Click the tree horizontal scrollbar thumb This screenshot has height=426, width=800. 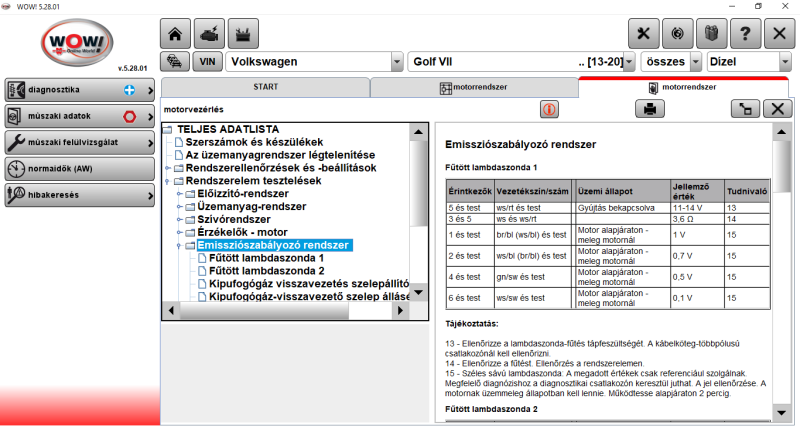click(264, 310)
